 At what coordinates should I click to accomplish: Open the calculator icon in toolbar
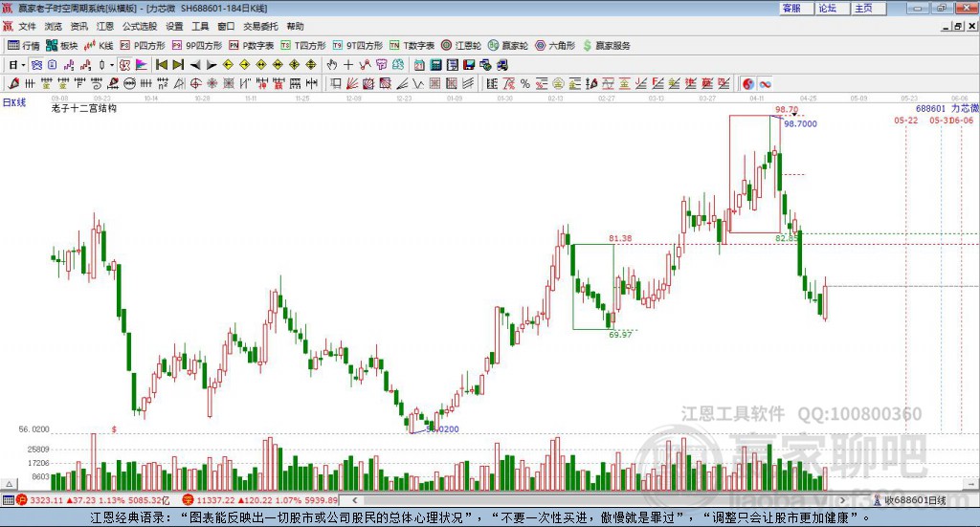click(x=435, y=65)
